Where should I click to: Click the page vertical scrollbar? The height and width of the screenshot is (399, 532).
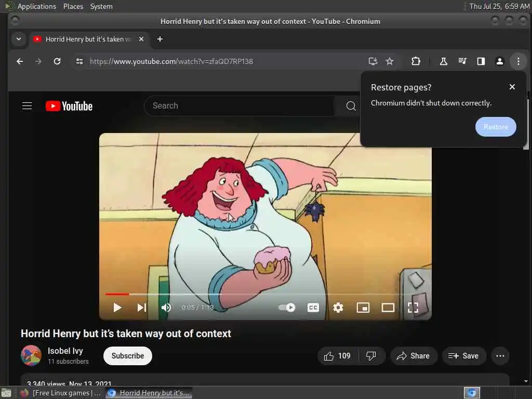coord(526,124)
